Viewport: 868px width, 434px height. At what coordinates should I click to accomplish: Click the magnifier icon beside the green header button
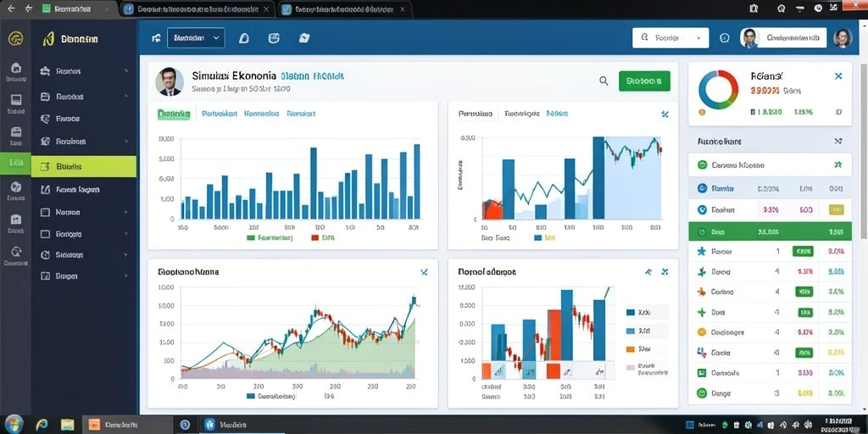604,81
